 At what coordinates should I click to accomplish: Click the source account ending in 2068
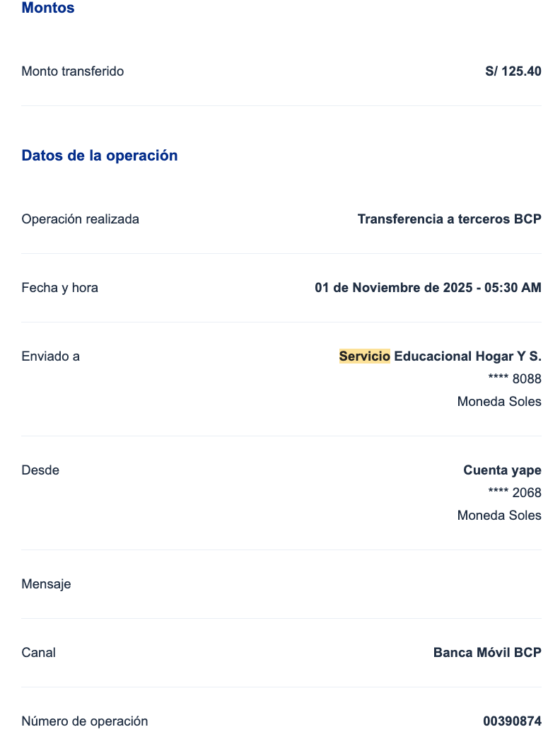click(515, 493)
